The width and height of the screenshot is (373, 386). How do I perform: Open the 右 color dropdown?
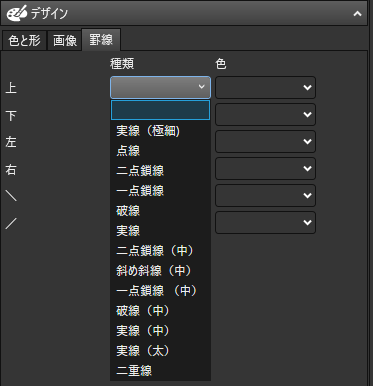(x=265, y=168)
